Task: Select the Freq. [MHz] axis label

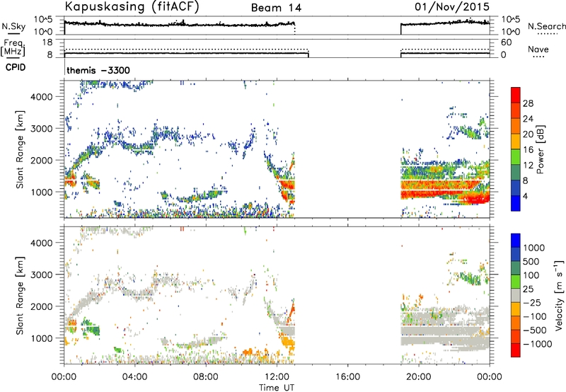Action: pyautogui.click(x=13, y=48)
